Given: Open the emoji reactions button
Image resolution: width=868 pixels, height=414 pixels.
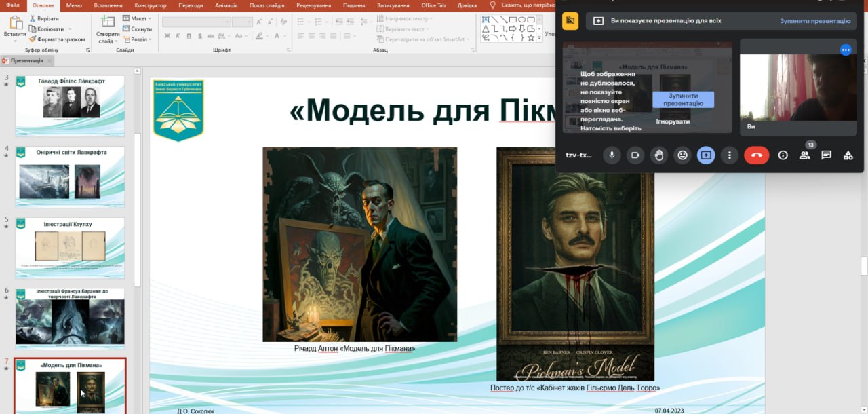Looking at the screenshot, I should point(682,155).
